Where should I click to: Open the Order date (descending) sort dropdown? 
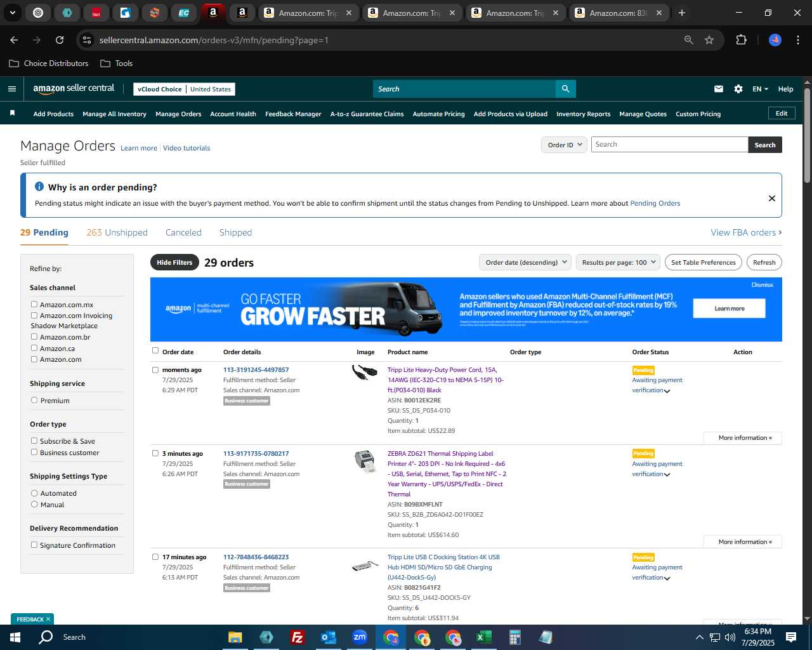(x=525, y=262)
